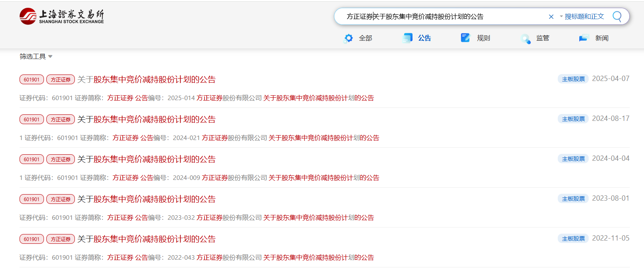This screenshot has height=278, width=644.
Task: Click the summary text with 公告编号 2023-032
Action: [197, 218]
